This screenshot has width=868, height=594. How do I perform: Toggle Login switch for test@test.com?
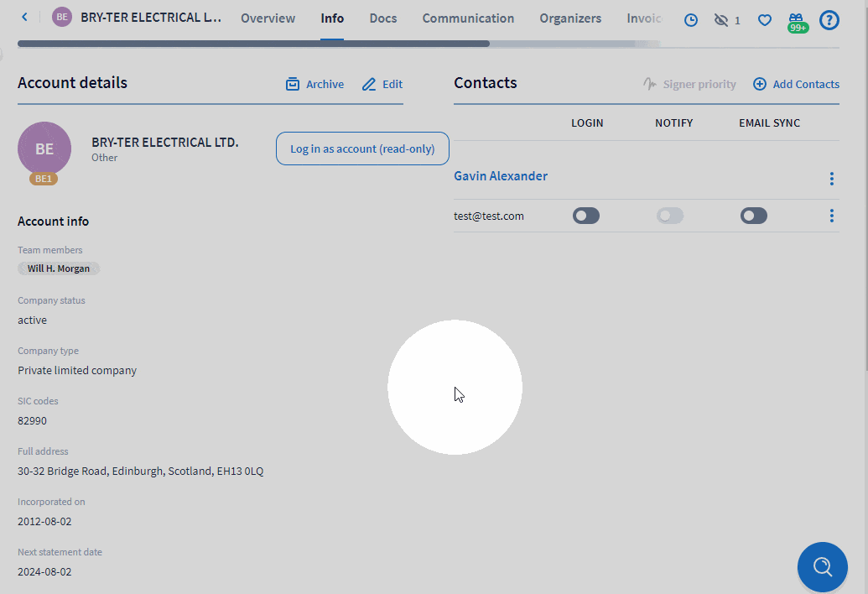586,216
